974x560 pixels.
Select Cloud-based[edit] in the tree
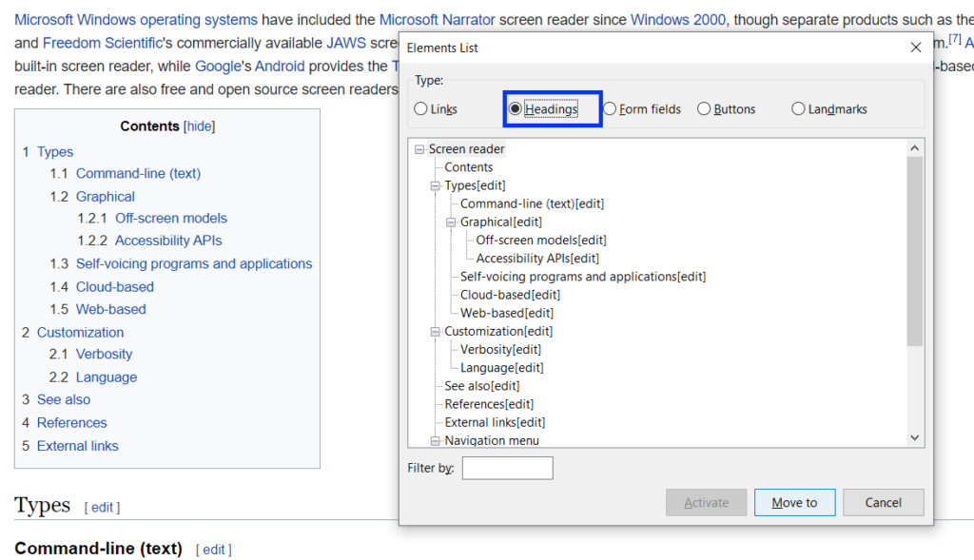pos(510,295)
